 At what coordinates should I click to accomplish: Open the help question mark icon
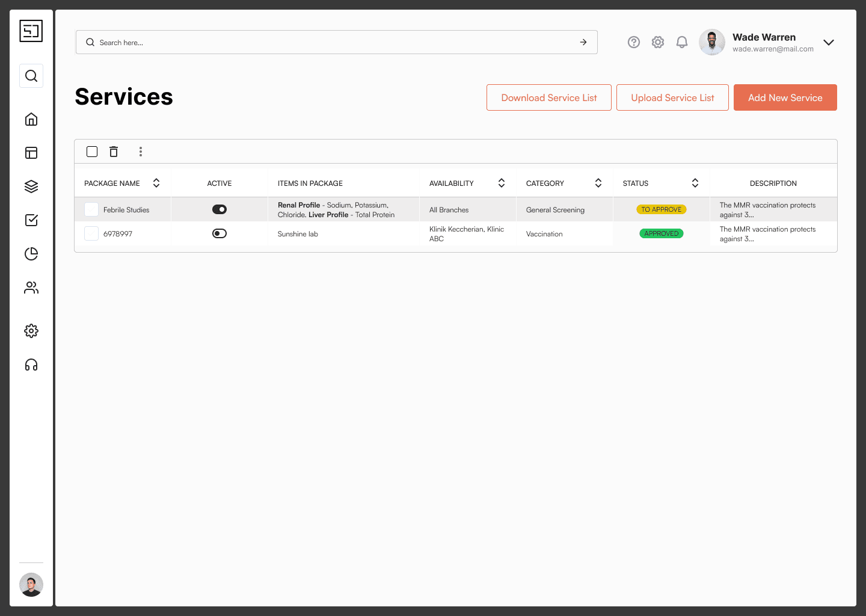(x=633, y=42)
